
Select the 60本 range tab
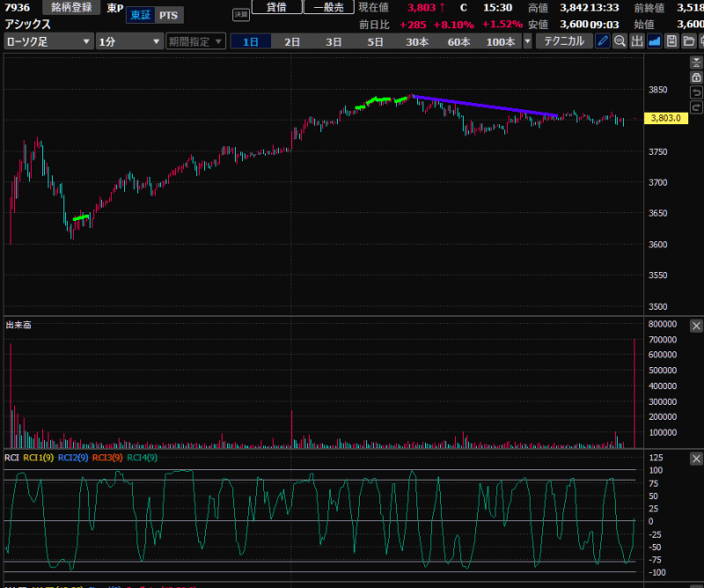click(x=458, y=41)
